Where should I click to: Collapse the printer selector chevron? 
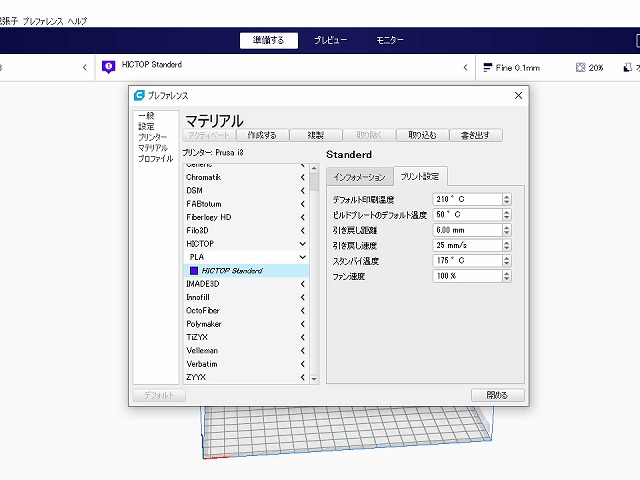click(84, 67)
